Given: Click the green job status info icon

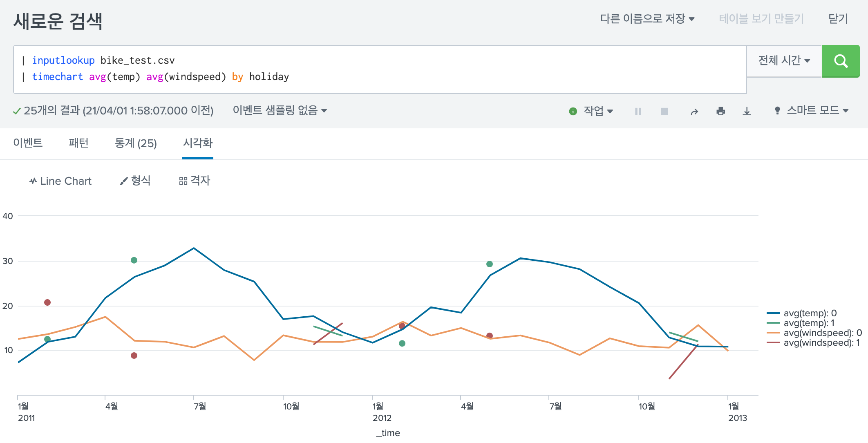Looking at the screenshot, I should [x=573, y=111].
